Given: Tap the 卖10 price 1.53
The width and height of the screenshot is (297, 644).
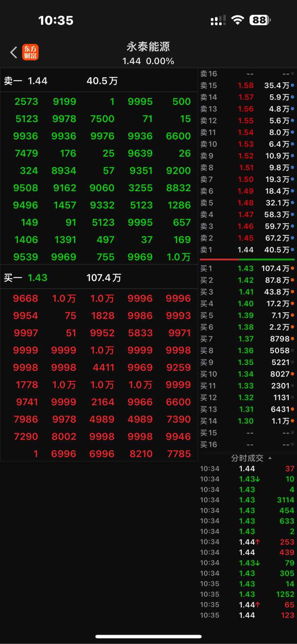Looking at the screenshot, I should pyautogui.click(x=246, y=144).
